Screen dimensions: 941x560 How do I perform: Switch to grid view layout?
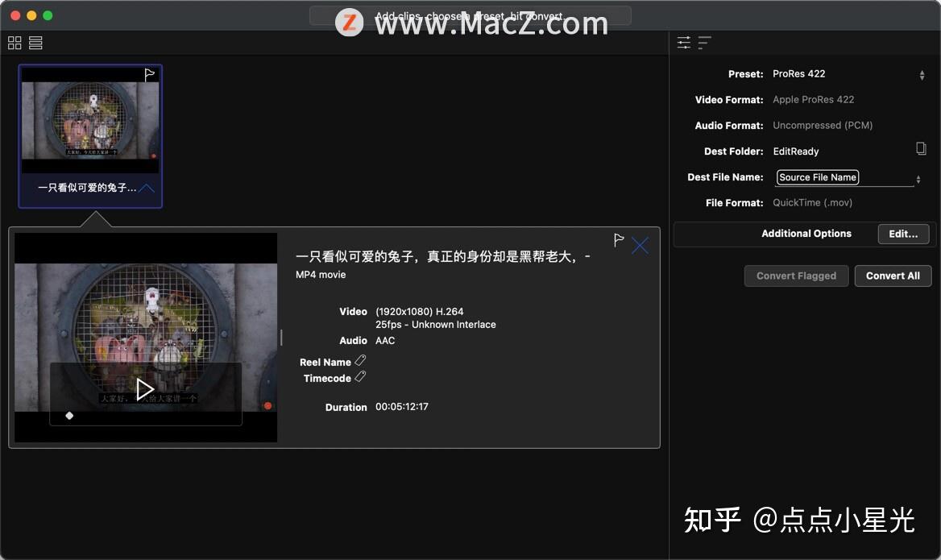(14, 43)
